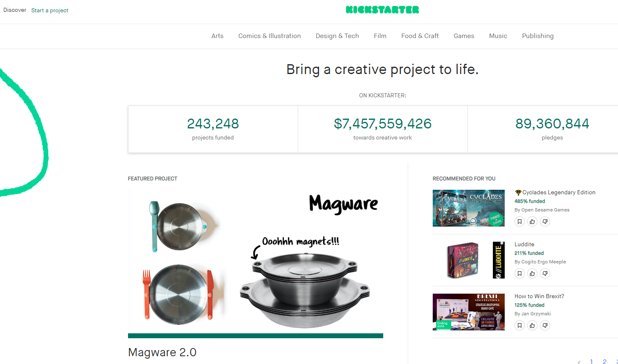The image size is (618, 364).
Task: Select the Games category
Action: (x=464, y=36)
